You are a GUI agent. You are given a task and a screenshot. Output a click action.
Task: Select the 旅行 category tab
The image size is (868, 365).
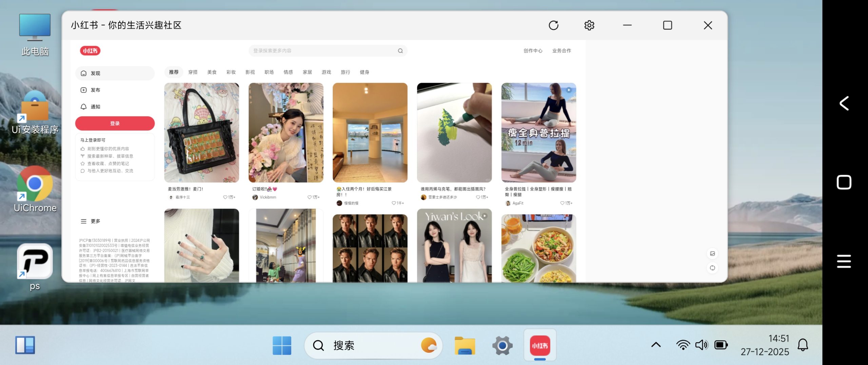345,72
